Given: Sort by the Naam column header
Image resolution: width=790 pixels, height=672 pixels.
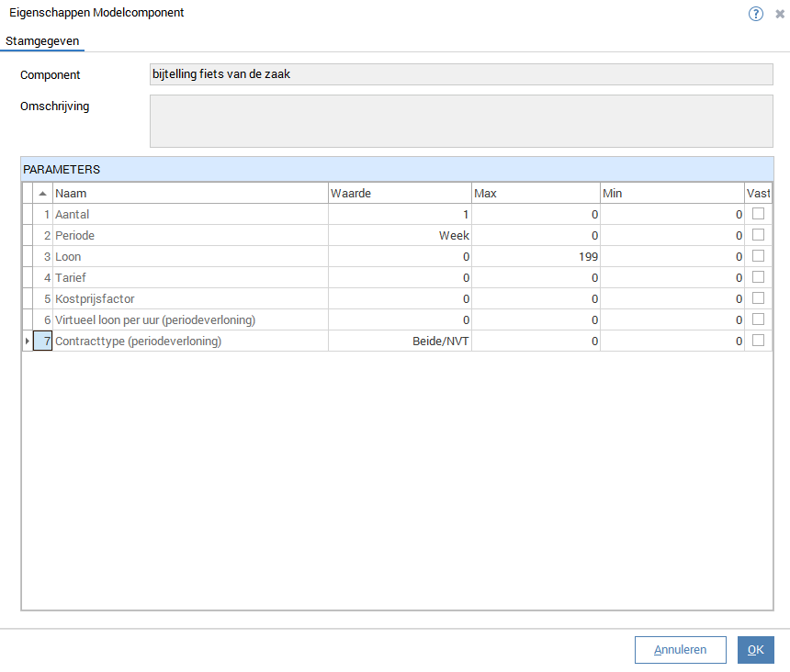Looking at the screenshot, I should point(190,194).
